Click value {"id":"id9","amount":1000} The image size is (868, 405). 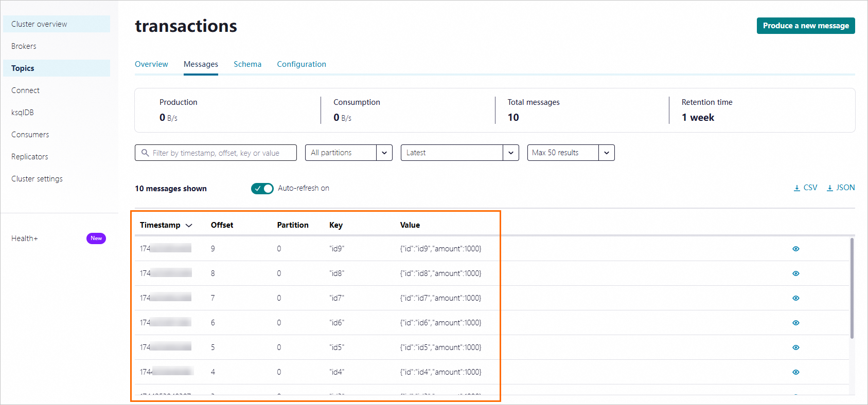point(440,249)
